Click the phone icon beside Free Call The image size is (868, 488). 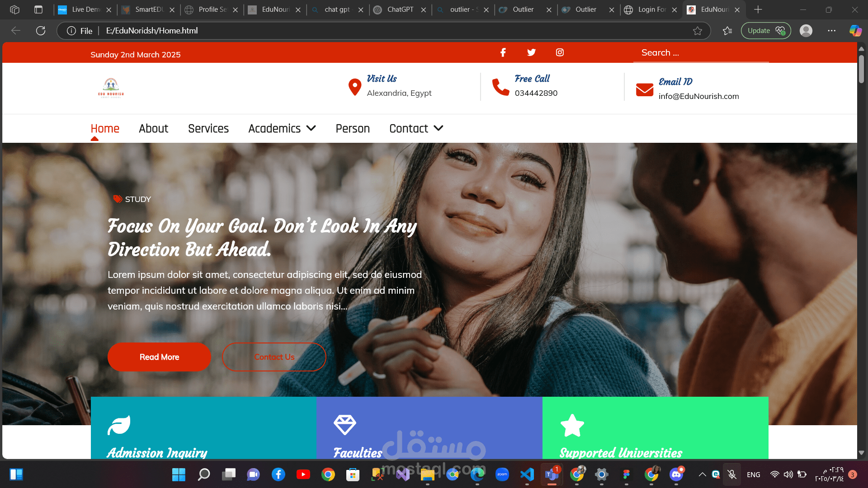(500, 87)
